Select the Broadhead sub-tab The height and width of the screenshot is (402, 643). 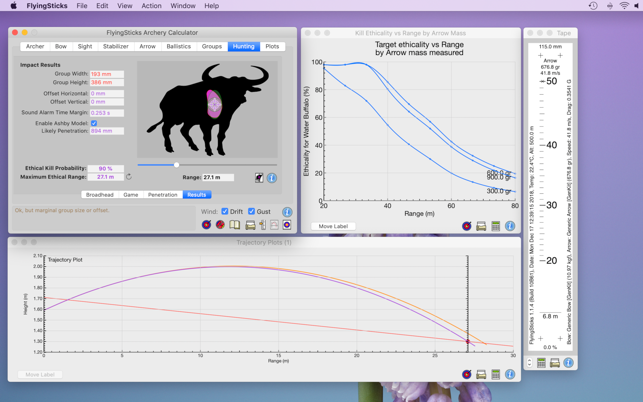coord(100,194)
